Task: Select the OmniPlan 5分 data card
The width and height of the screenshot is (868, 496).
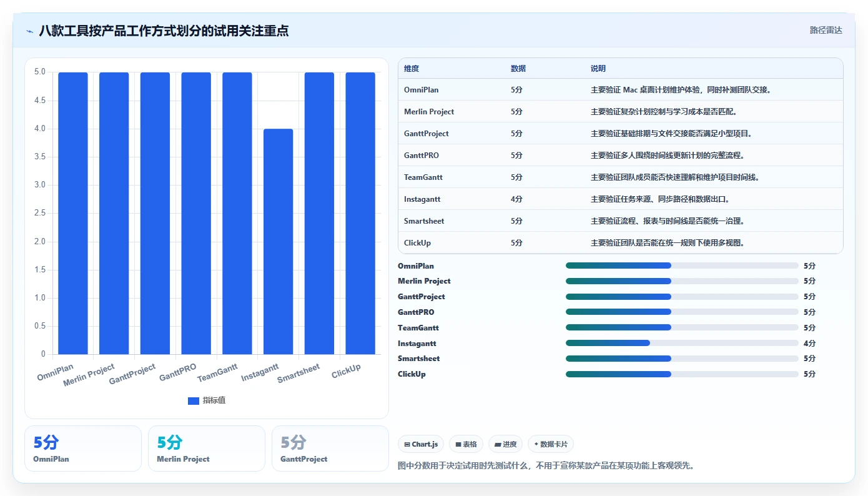Action: (x=83, y=449)
